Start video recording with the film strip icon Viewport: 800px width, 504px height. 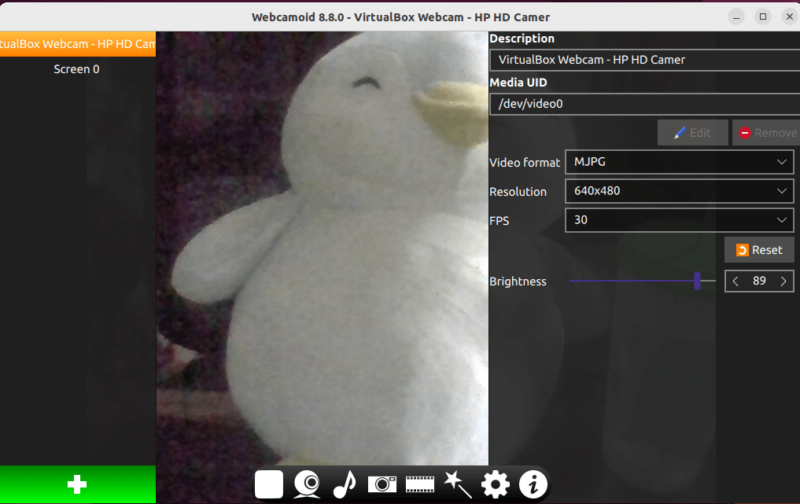(420, 484)
